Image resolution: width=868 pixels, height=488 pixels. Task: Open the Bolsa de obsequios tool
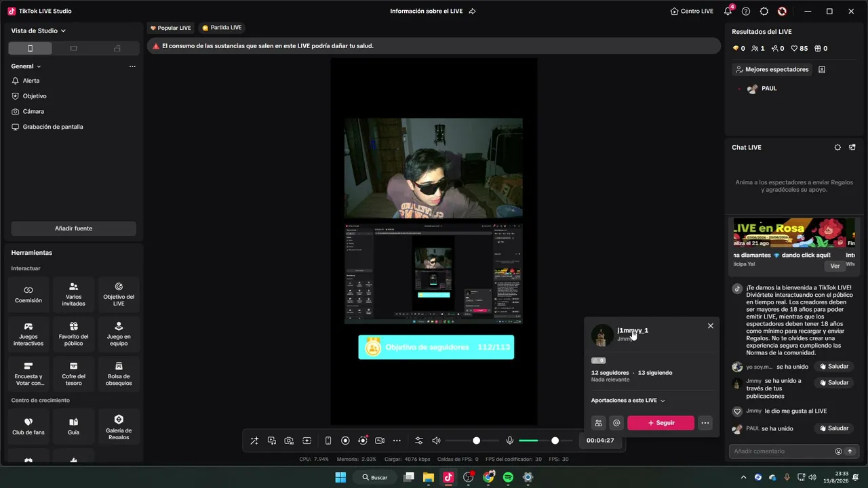119,374
